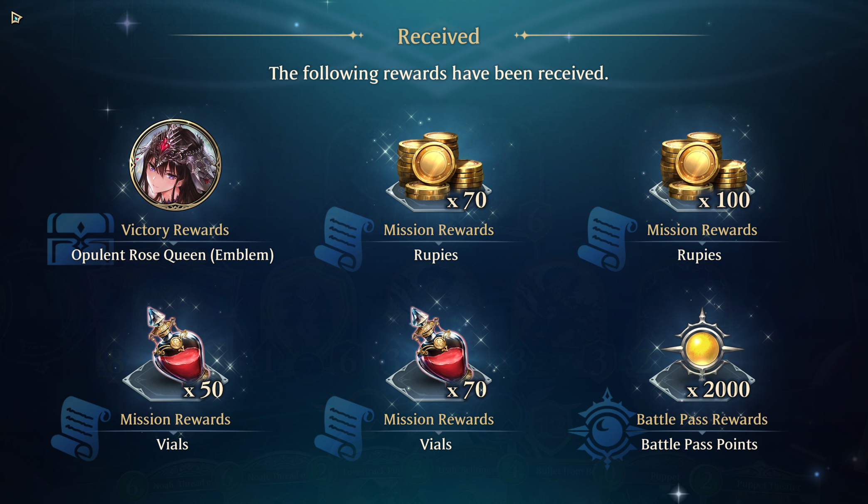Screen dimensions: 868x504
Task: Click the x 2000 quantity label
Action: pos(718,389)
